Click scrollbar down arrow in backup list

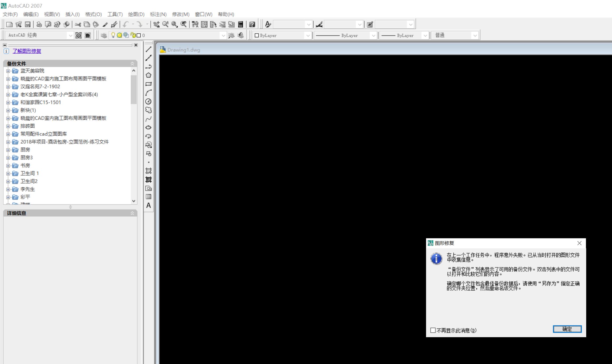(x=134, y=201)
